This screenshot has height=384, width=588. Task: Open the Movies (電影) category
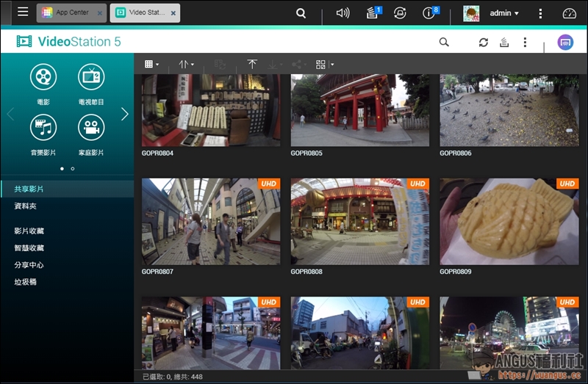tap(43, 76)
